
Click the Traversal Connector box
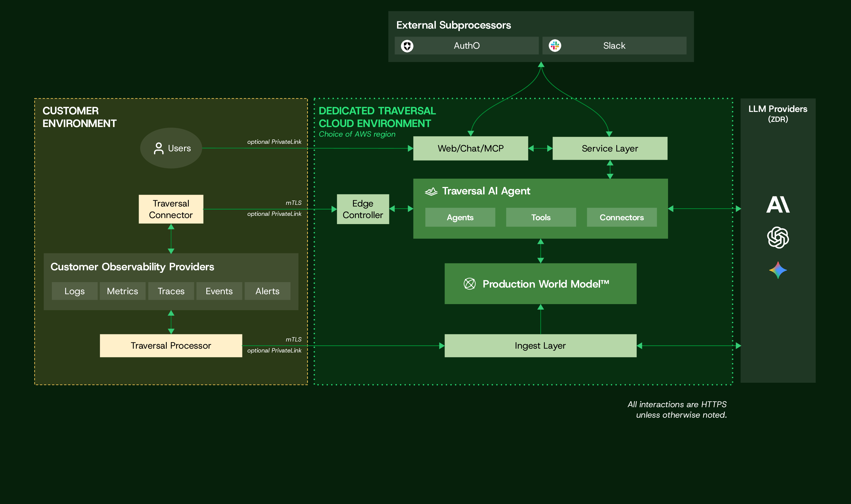click(x=171, y=209)
